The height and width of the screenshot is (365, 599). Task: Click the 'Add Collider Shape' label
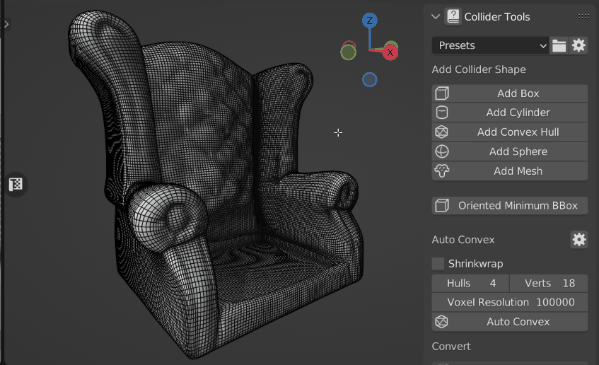(x=479, y=70)
